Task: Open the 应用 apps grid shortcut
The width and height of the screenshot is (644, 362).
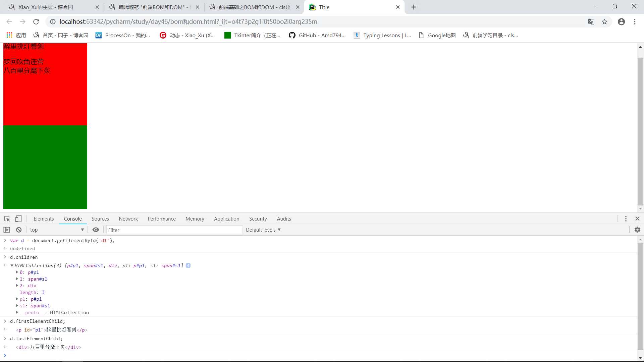Action: [16, 35]
